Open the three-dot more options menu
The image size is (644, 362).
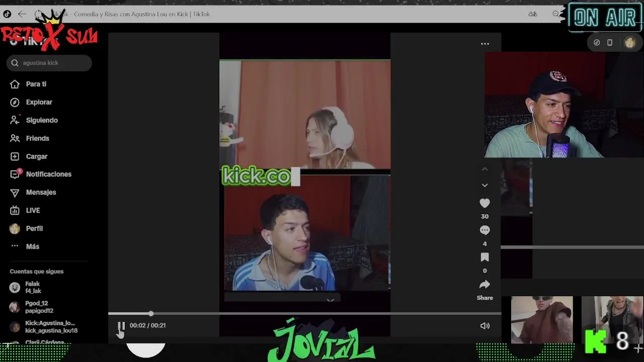(485, 44)
